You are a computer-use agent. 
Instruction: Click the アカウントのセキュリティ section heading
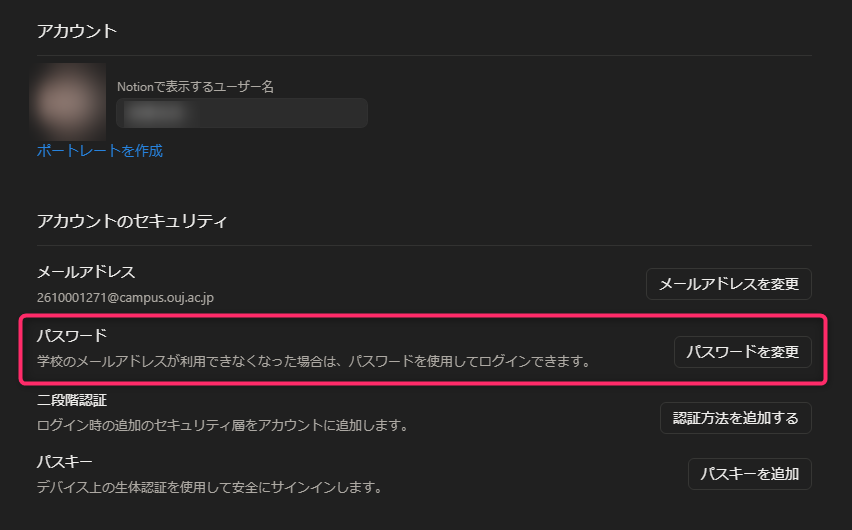click(x=132, y=220)
